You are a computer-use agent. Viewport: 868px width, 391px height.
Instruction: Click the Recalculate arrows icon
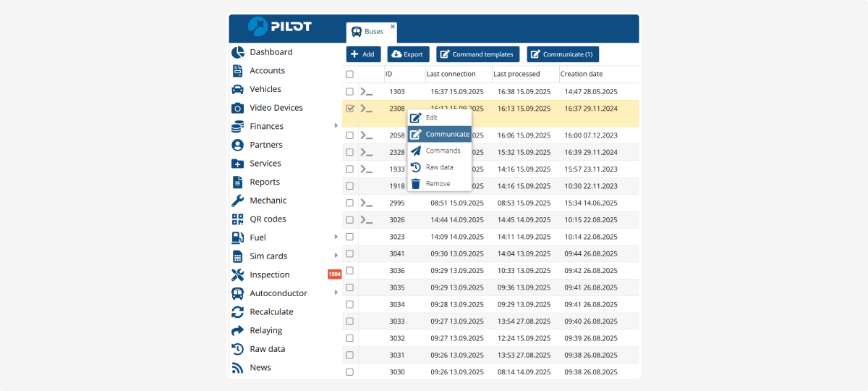pyautogui.click(x=237, y=312)
